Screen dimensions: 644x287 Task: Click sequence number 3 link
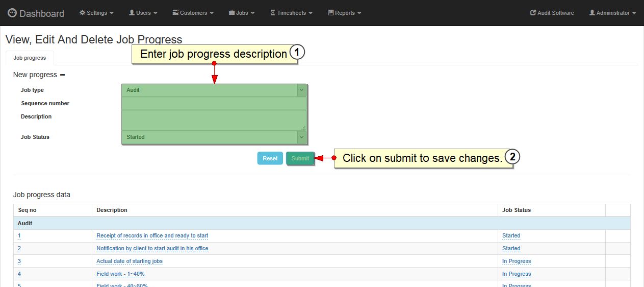click(x=19, y=261)
